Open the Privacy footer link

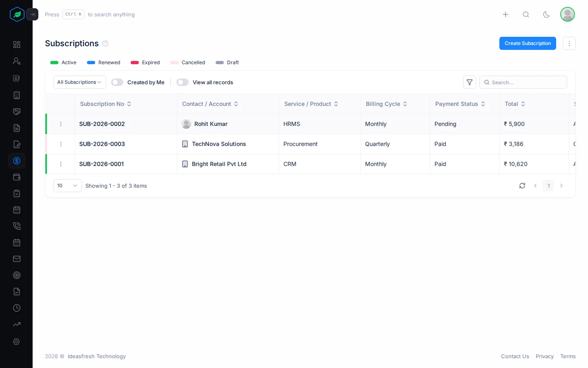pos(545,357)
